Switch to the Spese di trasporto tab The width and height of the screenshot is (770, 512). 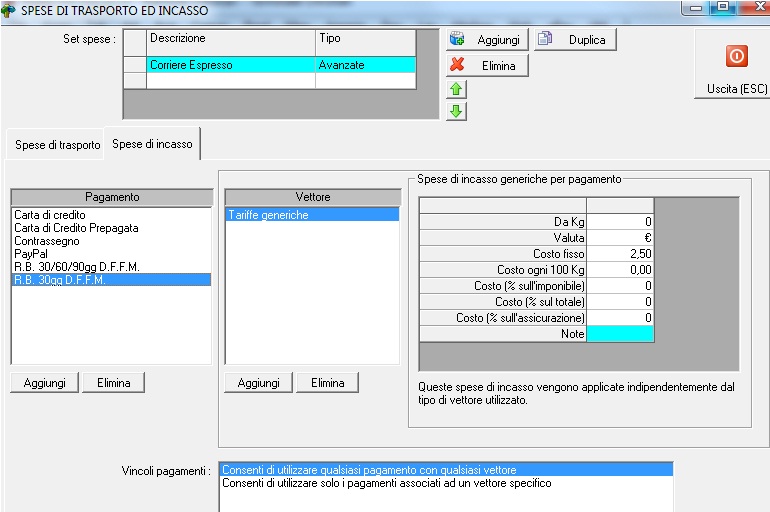(x=57, y=145)
